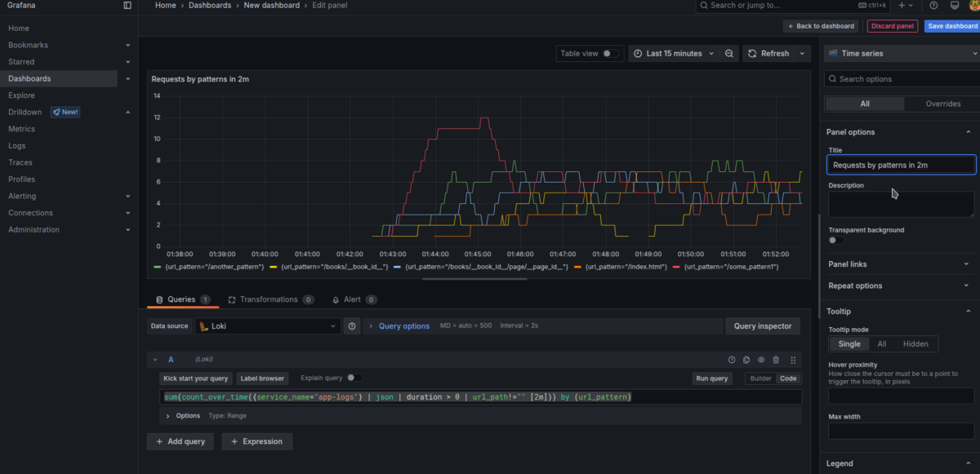Dock the sidebar menu using the panel icon
The width and height of the screenshot is (980, 474).
pyautogui.click(x=127, y=5)
